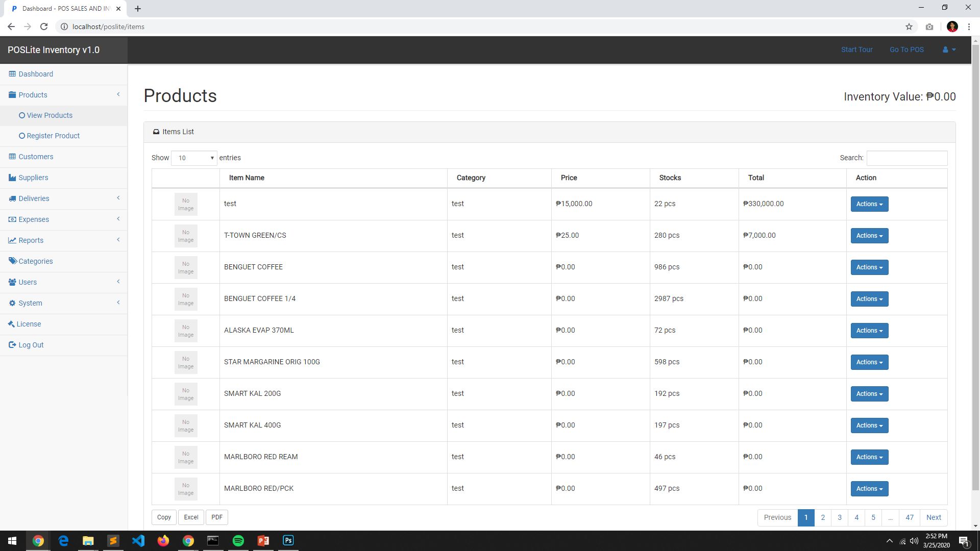The image size is (980, 551).
Task: Expand the Reports chevron in the sidebar
Action: click(118, 240)
